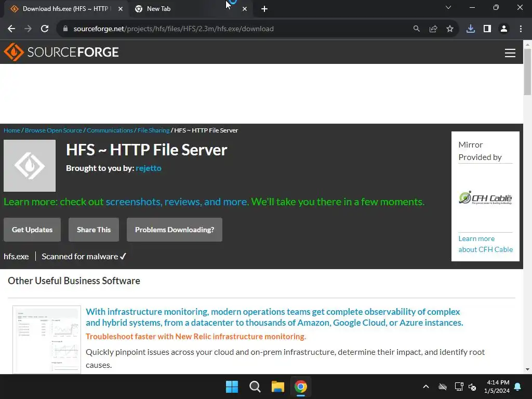
Task: Click the muted volume tray icon
Action: point(472,387)
